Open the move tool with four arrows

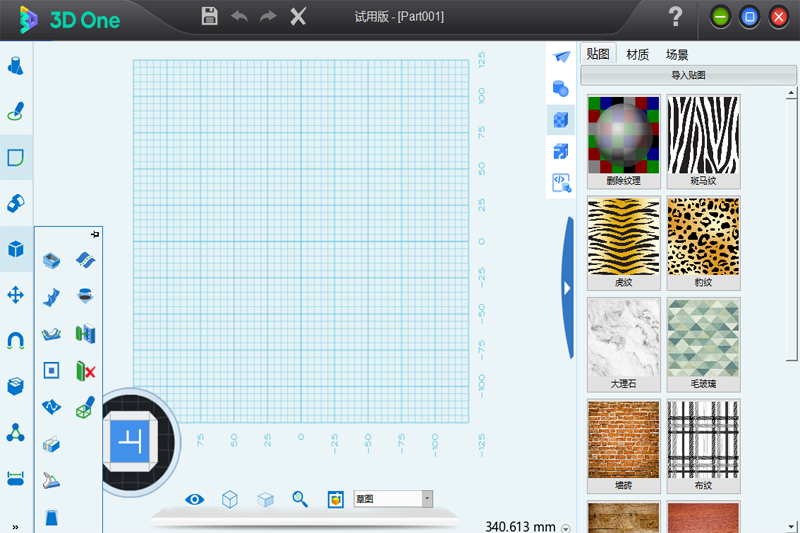[x=16, y=295]
